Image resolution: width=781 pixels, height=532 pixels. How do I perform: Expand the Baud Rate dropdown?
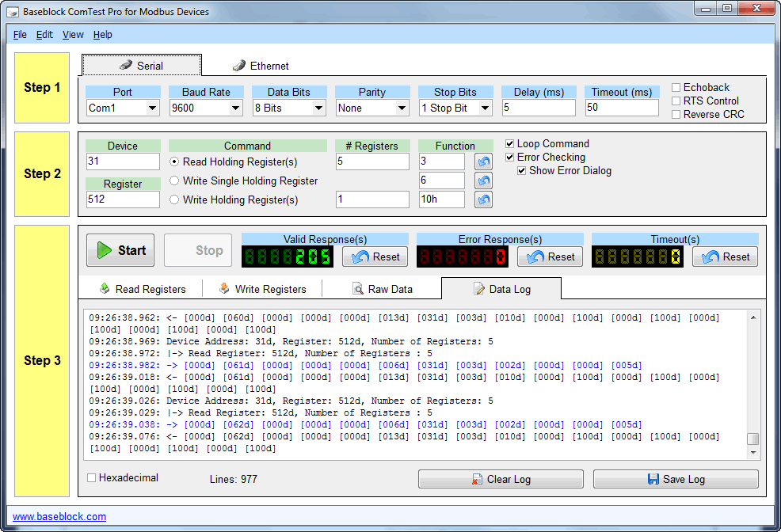point(235,108)
